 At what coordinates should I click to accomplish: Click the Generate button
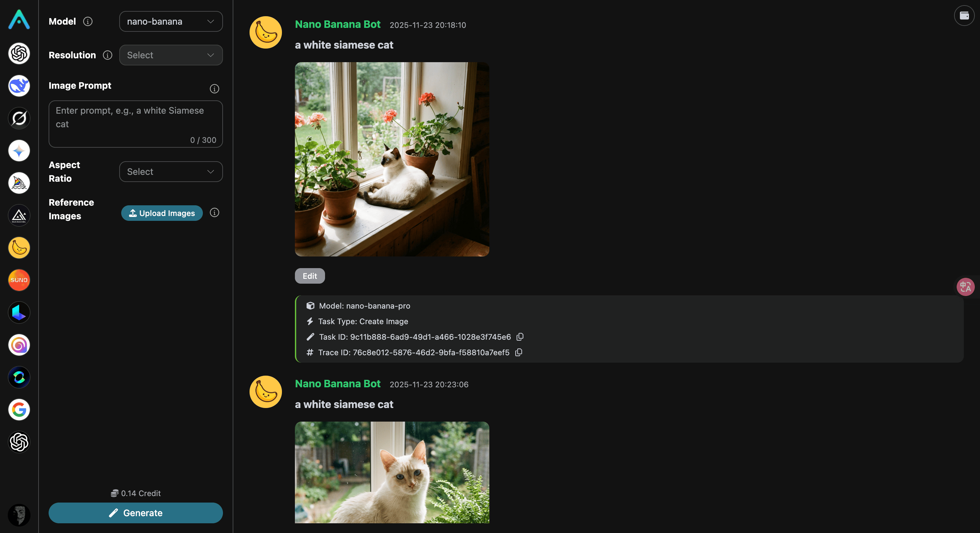135,513
